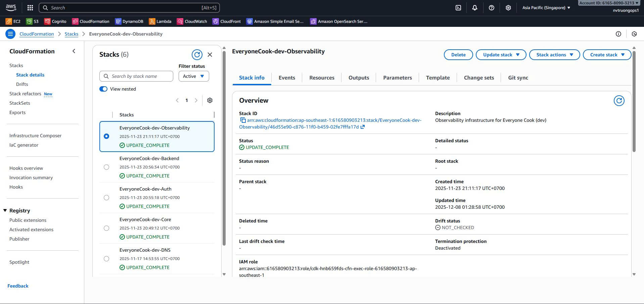Open StackSets in the side navigation
Viewport: 644px width, 304px height.
coord(19,103)
